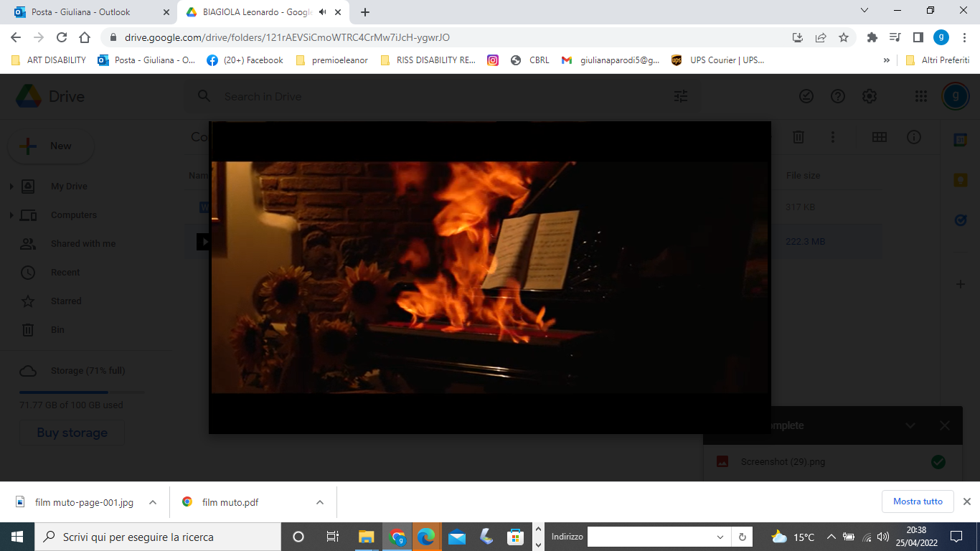This screenshot has height=551, width=980.
Task: Open options arrow for film muto.pdf download
Action: tap(320, 502)
